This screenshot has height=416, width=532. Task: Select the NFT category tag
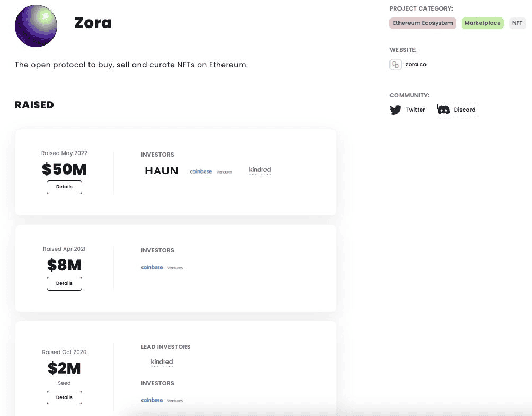[517, 23]
